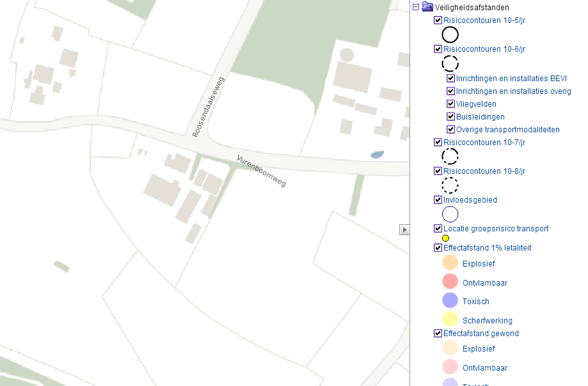Image resolution: width=588 pixels, height=386 pixels.
Task: Select the orange Explosief circle symbol
Action: [449, 262]
